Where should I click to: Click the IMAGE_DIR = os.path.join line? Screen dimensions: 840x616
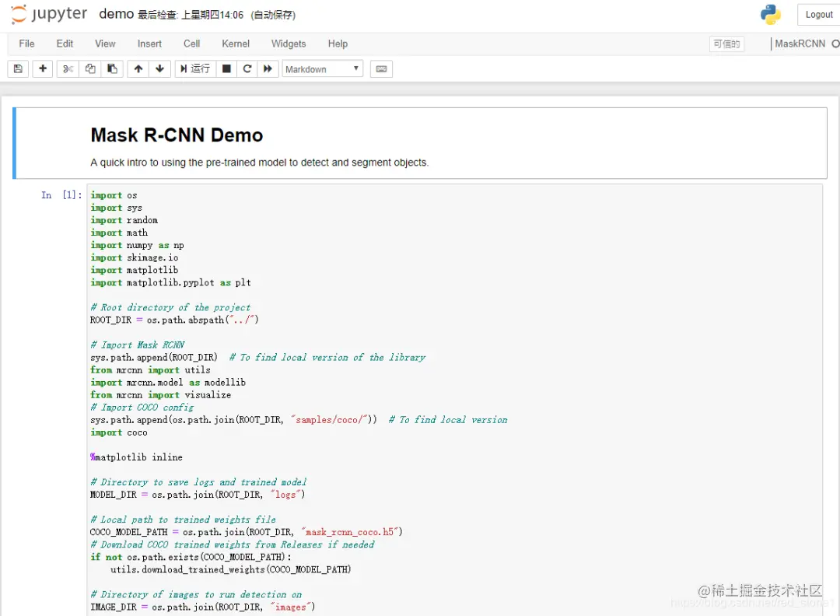(x=202, y=607)
